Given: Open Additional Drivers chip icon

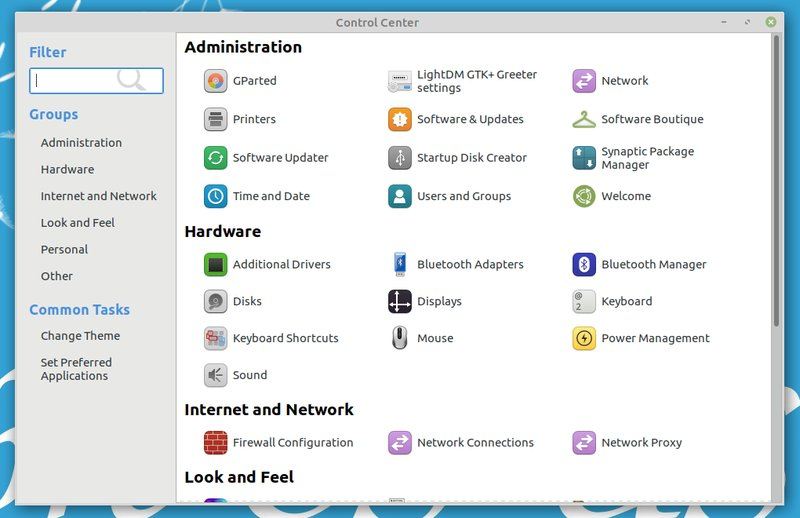Looking at the screenshot, I should (x=215, y=264).
